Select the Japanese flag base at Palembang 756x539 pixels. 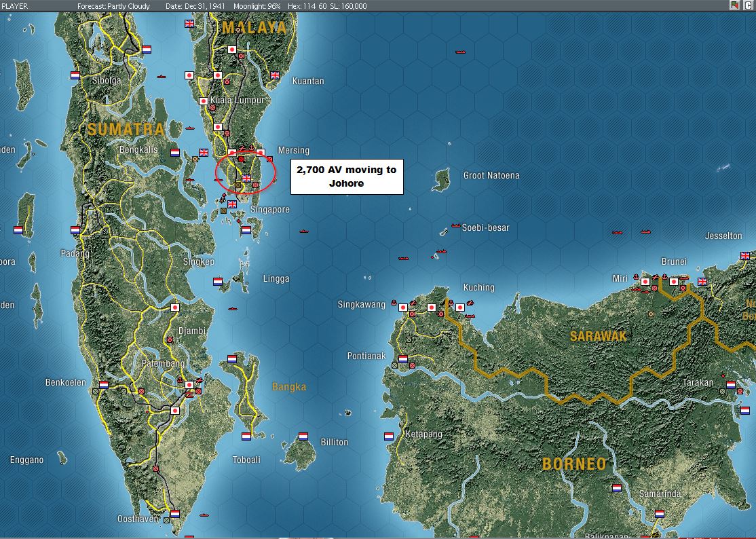(x=189, y=385)
